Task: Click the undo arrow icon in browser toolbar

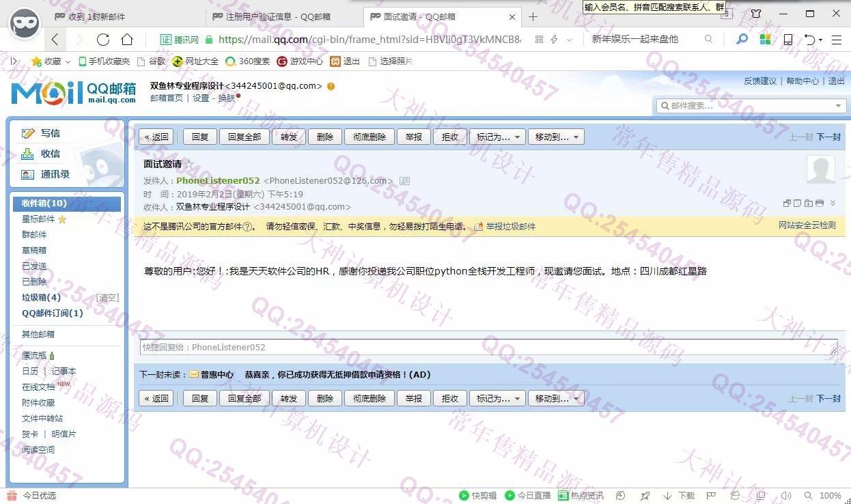Action: coord(809,40)
